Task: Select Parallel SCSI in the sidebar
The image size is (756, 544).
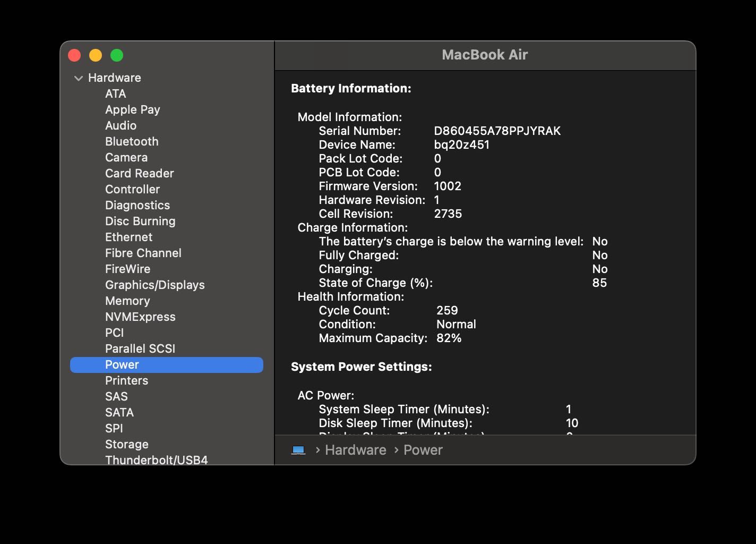Action: coord(140,348)
